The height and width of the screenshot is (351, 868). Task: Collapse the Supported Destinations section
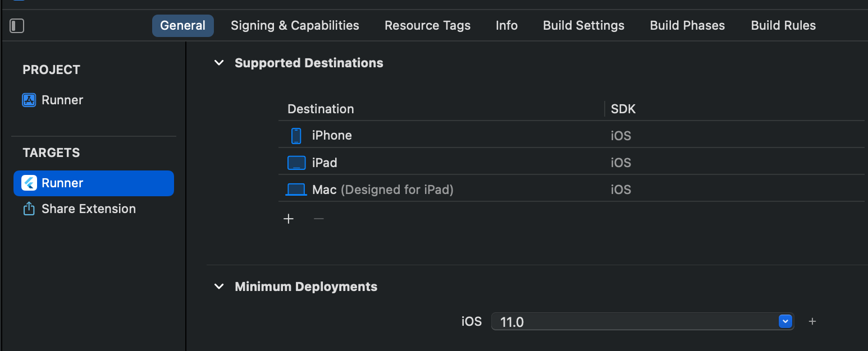tap(218, 63)
